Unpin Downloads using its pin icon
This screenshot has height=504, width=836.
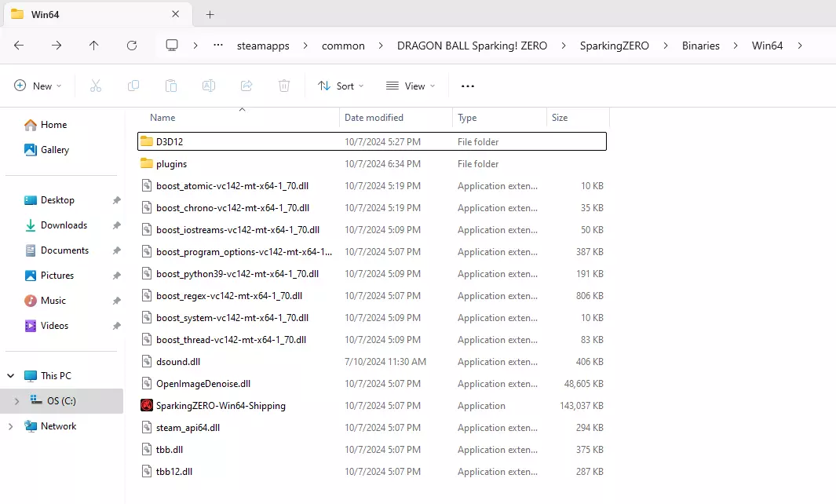coord(116,225)
